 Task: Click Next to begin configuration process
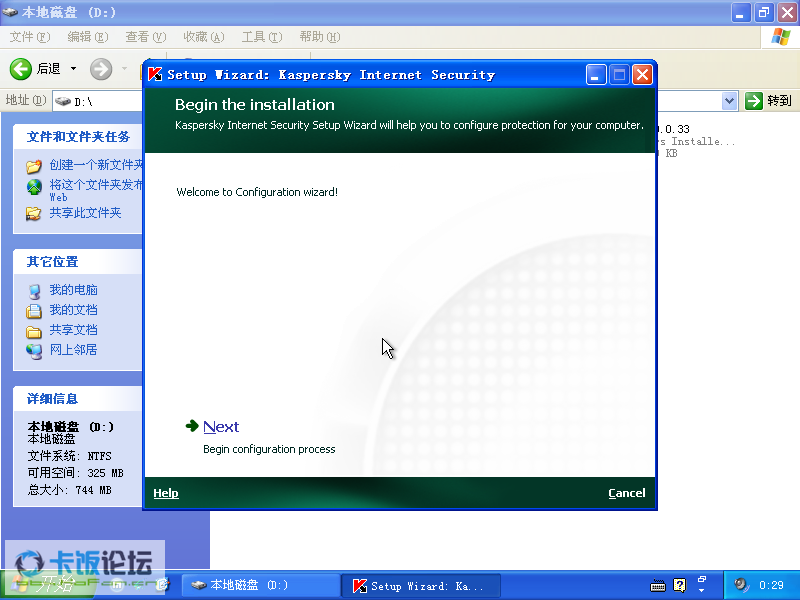coord(221,427)
